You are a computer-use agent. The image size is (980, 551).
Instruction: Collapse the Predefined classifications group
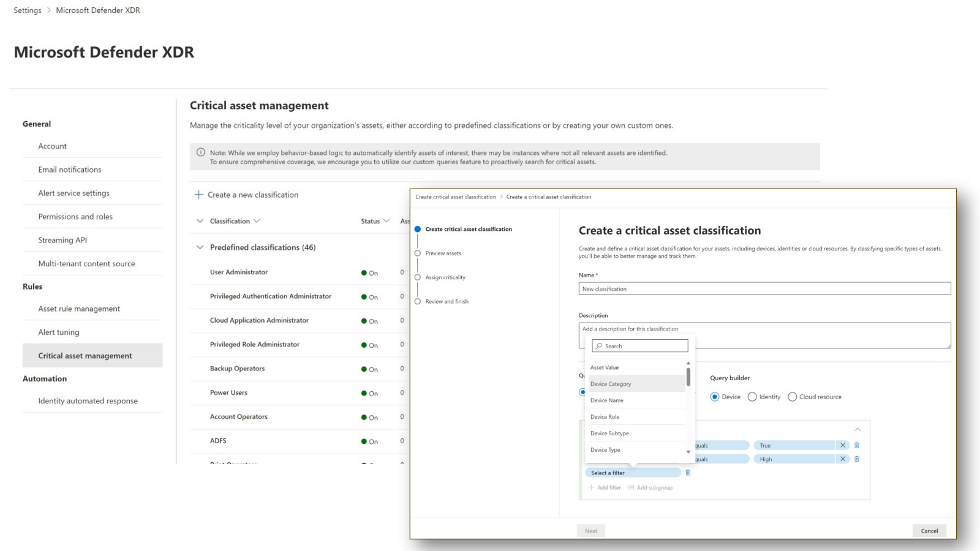point(199,247)
